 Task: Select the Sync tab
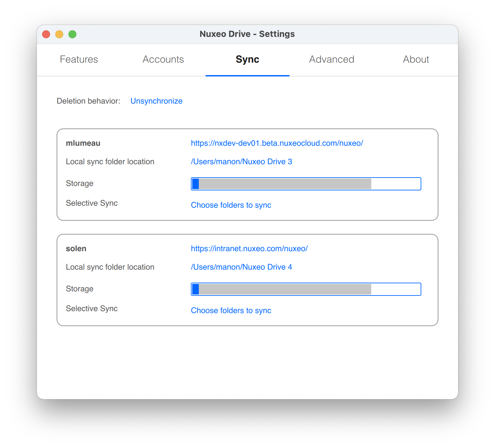[247, 60]
